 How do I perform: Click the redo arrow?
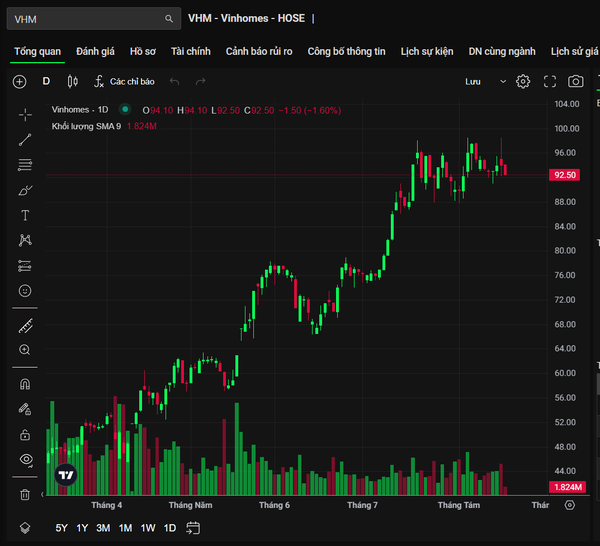(x=201, y=81)
